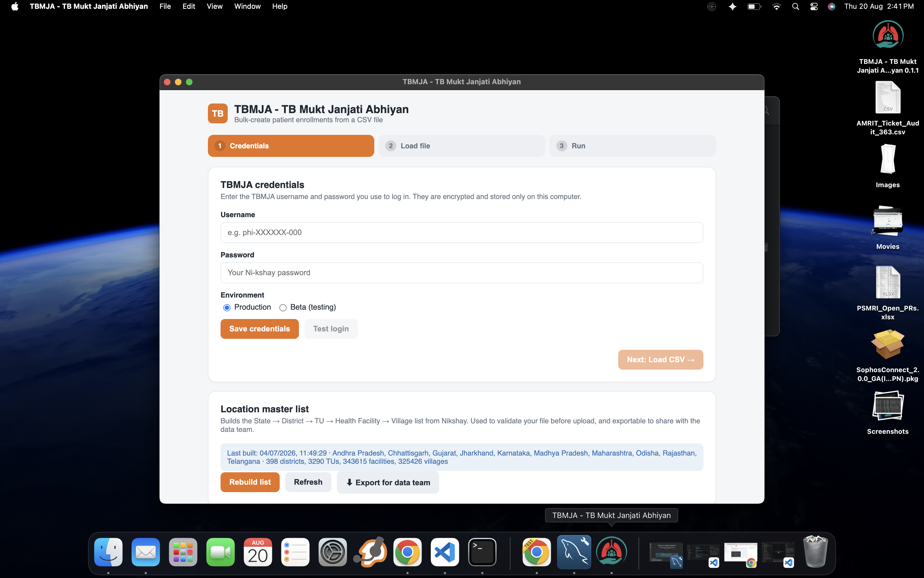Open the Trash in the dock
The width and height of the screenshot is (924, 578).
[x=816, y=552]
